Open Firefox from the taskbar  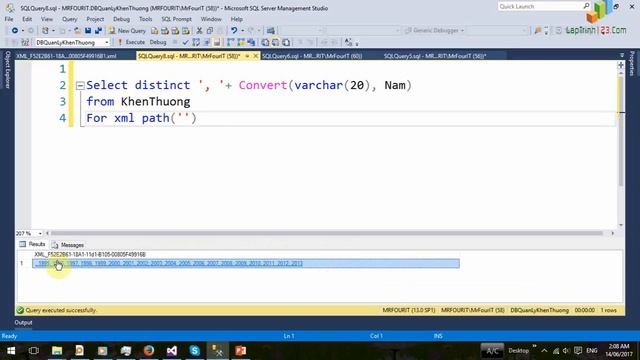pos(149,351)
